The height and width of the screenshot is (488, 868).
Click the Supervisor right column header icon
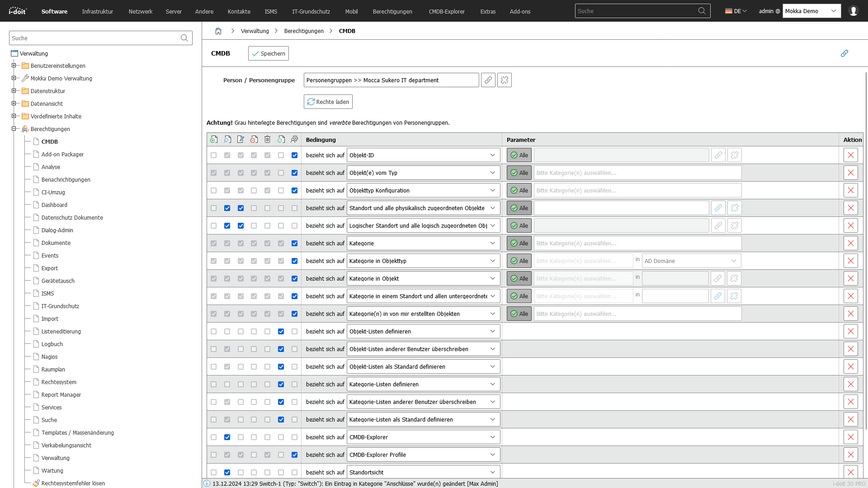coord(294,140)
